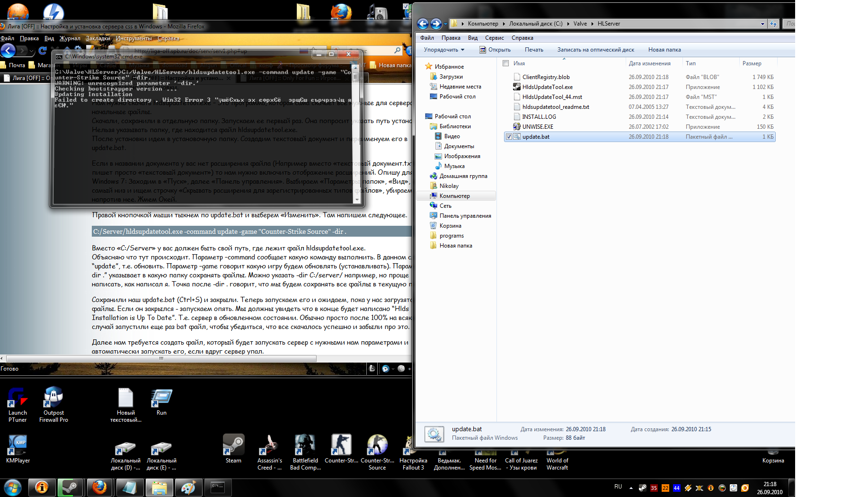Image resolution: width=868 pixels, height=497 pixels.
Task: Open HldsUpdateTool.exe Steam icon in Explorer
Action: coord(517,87)
